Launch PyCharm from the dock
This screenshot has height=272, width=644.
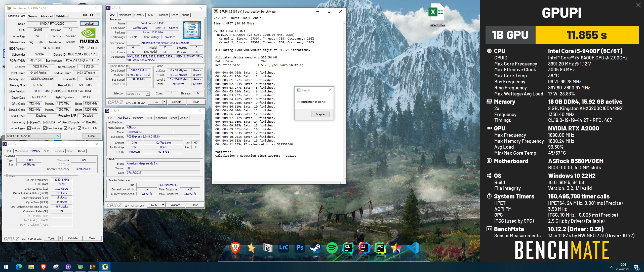click(380, 248)
